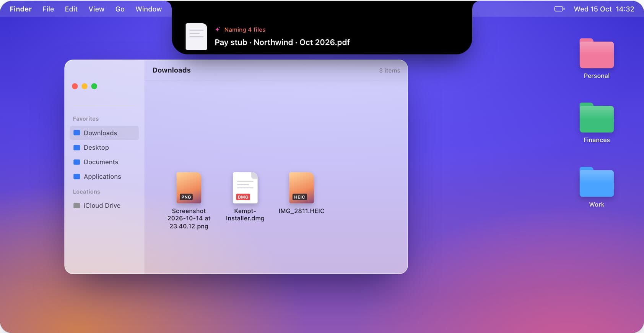Screen dimensions: 644x333
Task: Click the green full-screen button of Downloads window
Action: click(x=94, y=86)
